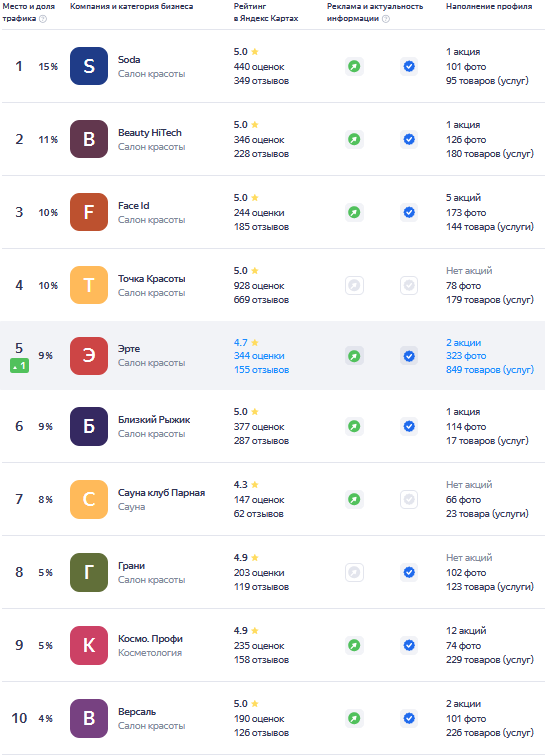Click the green rank-up badge for Эрте
This screenshot has width=545, height=755.
19,366
